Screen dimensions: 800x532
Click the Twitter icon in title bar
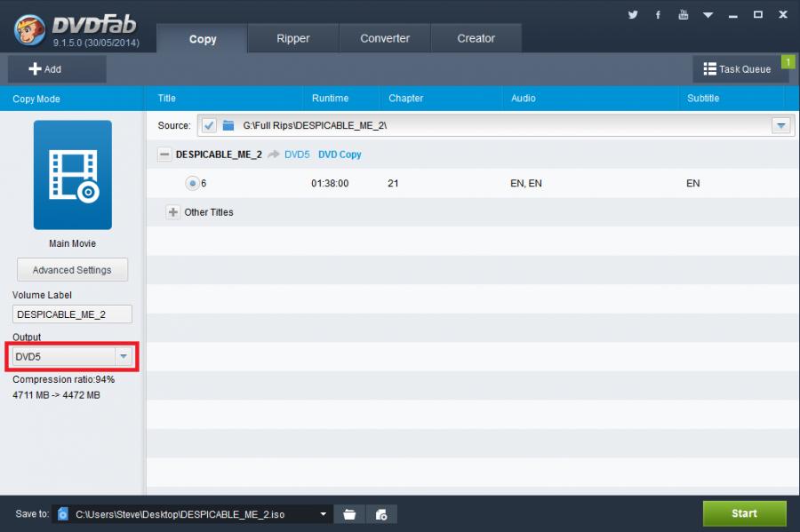633,14
